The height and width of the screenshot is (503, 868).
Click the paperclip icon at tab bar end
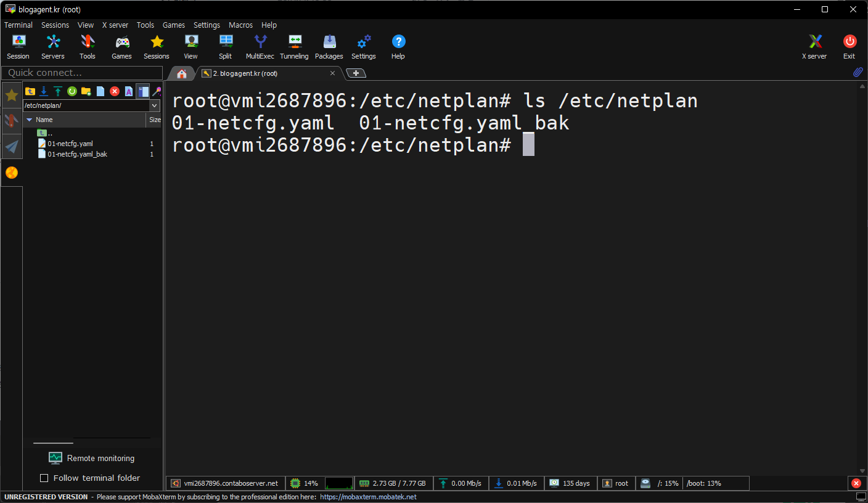(x=858, y=73)
